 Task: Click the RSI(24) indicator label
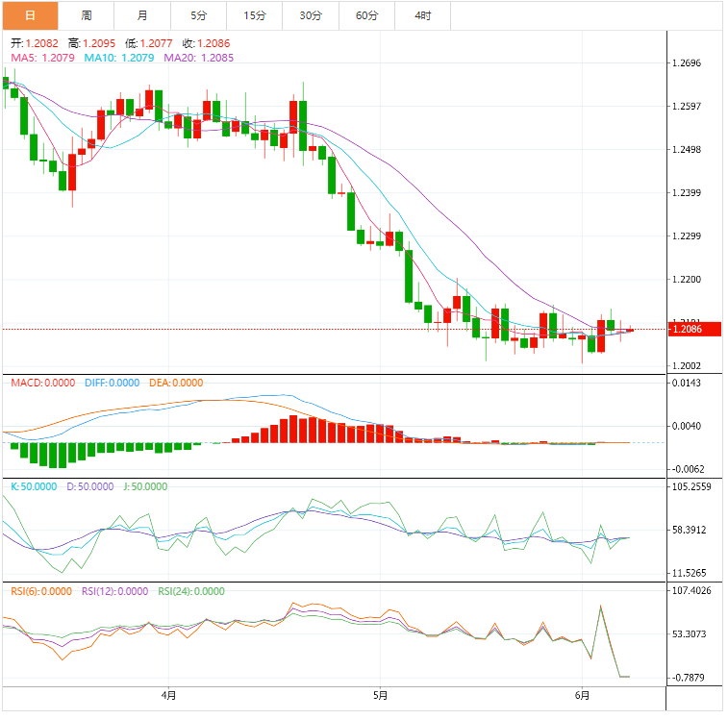coord(191,591)
